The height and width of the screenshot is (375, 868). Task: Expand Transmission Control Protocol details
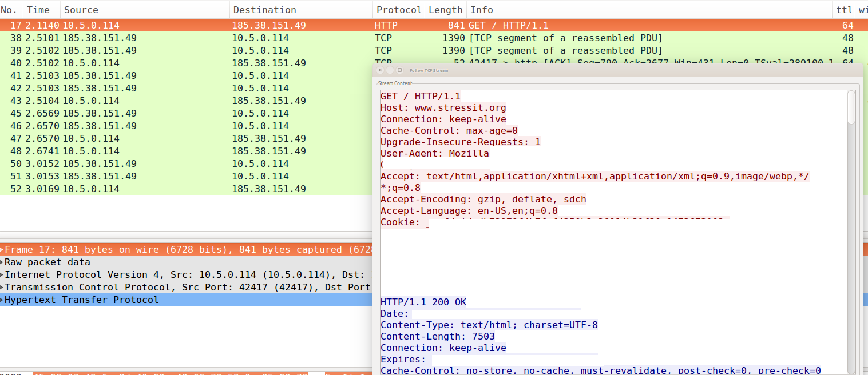pyautogui.click(x=2, y=288)
